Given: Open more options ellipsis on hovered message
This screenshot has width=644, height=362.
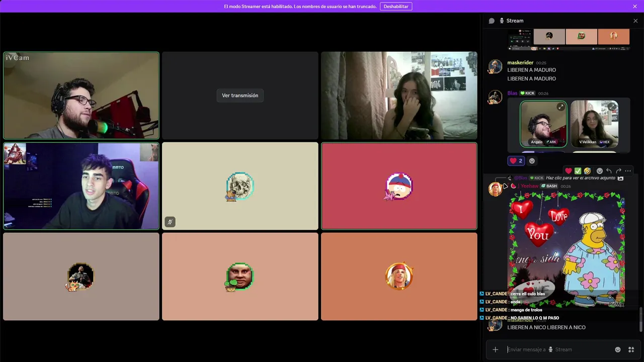Looking at the screenshot, I should pyautogui.click(x=628, y=171).
